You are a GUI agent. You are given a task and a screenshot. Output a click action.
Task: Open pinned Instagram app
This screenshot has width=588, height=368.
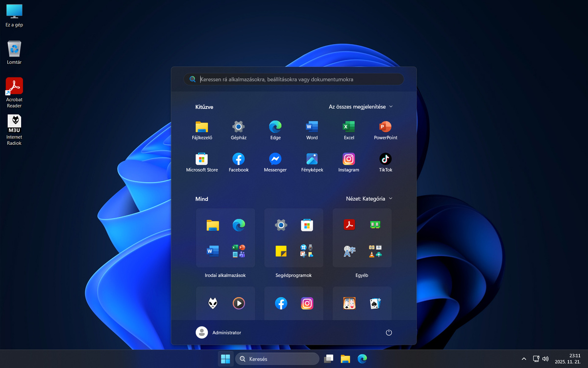349,162
